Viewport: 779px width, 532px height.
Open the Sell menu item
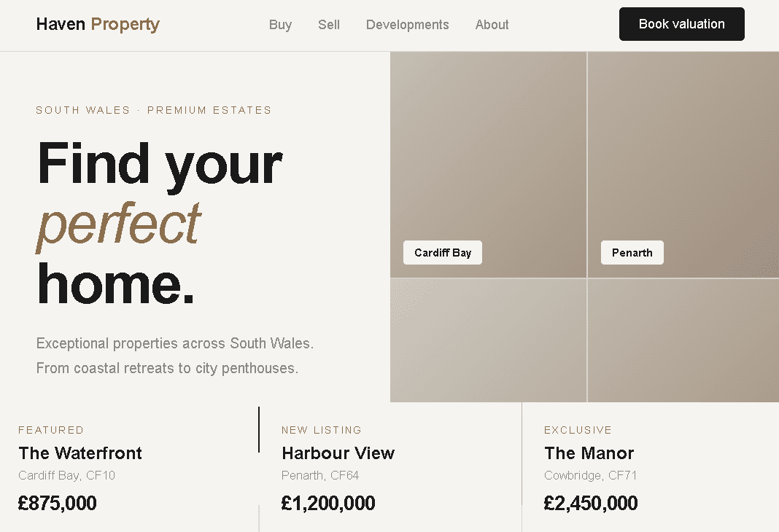pos(328,24)
